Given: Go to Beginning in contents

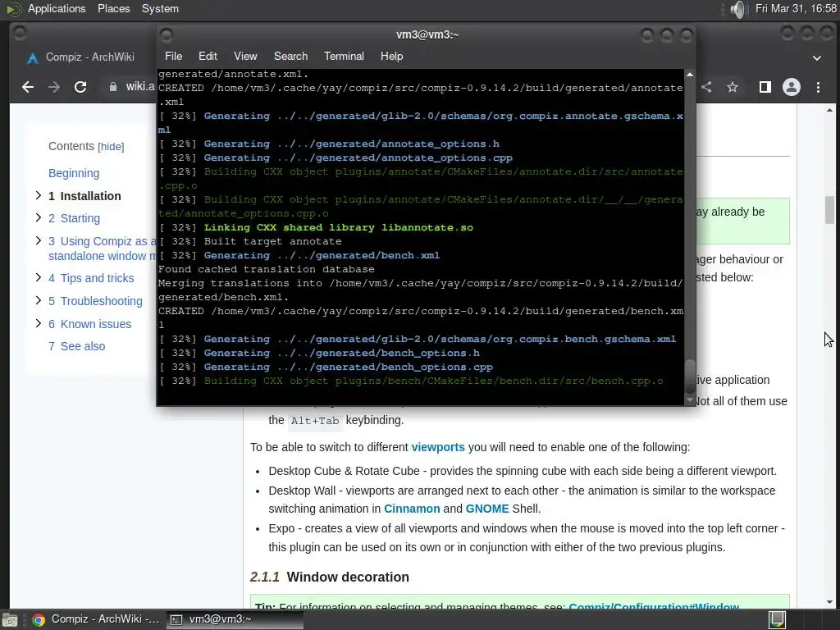Looking at the screenshot, I should 74,173.
